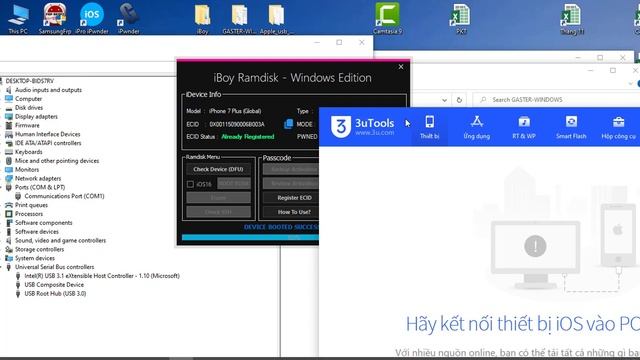Click the 3uTools logo
This screenshot has height=360, width=640.
[363, 127]
